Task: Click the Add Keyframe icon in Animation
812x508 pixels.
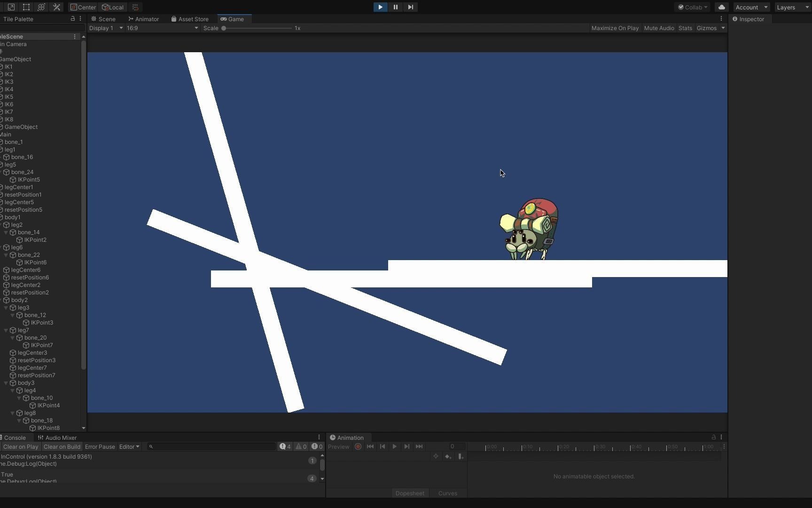Action: click(447, 456)
